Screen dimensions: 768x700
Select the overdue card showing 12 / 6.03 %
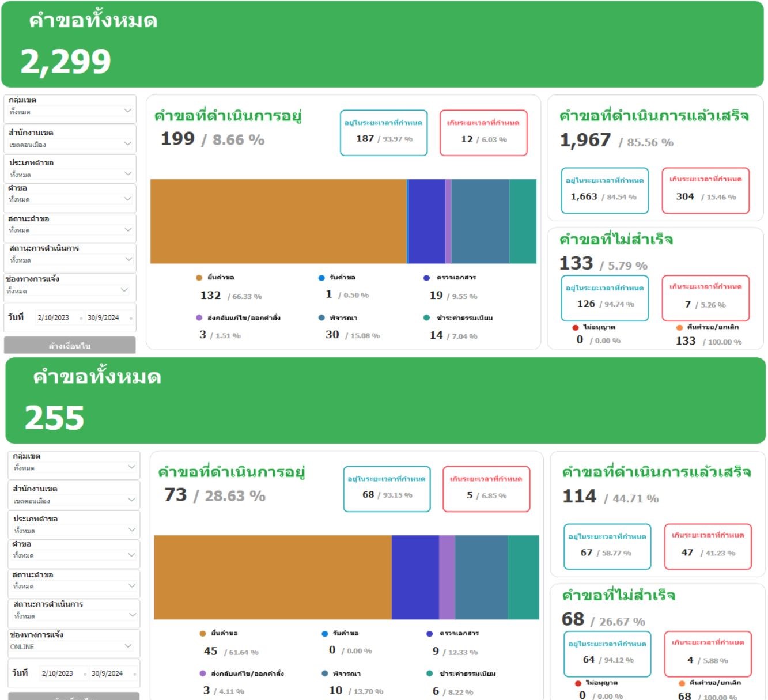[x=483, y=133]
